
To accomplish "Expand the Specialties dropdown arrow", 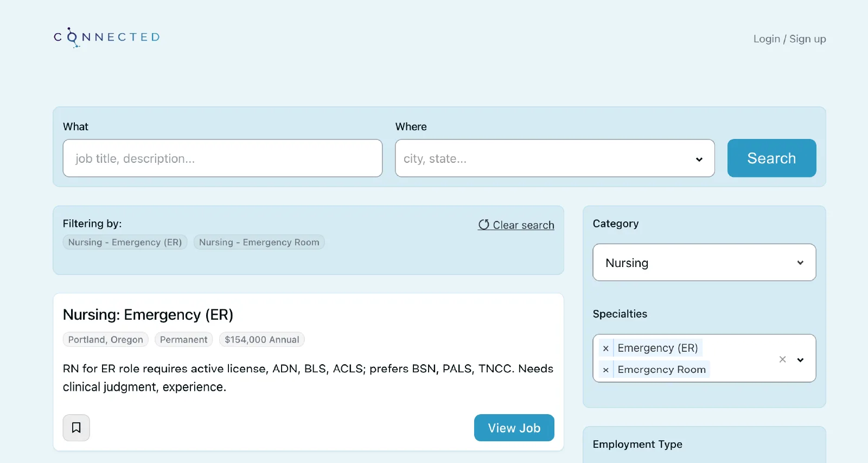I will (x=800, y=360).
